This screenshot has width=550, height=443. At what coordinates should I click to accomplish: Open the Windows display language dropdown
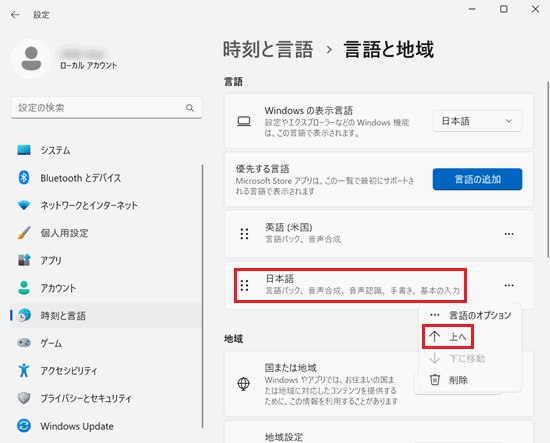[x=477, y=121]
